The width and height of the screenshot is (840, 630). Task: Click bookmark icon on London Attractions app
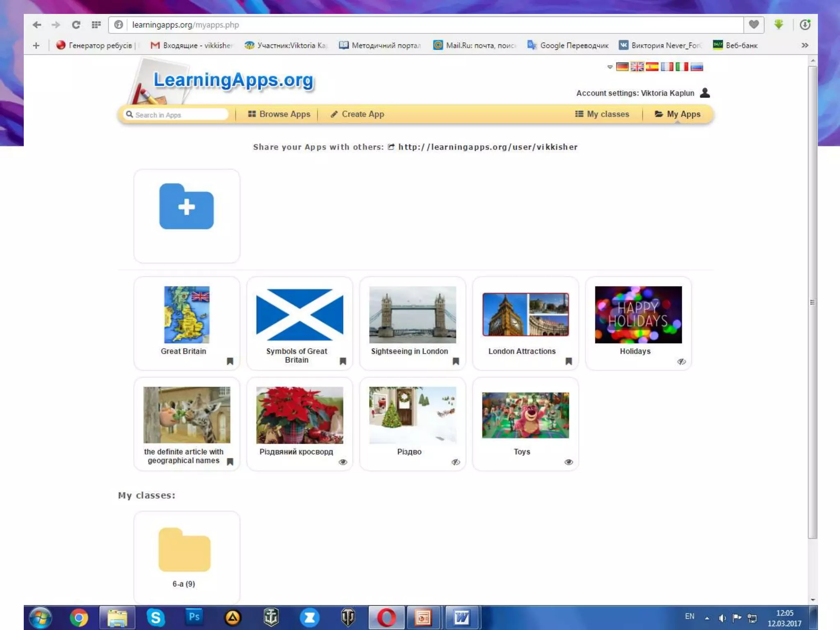point(568,361)
